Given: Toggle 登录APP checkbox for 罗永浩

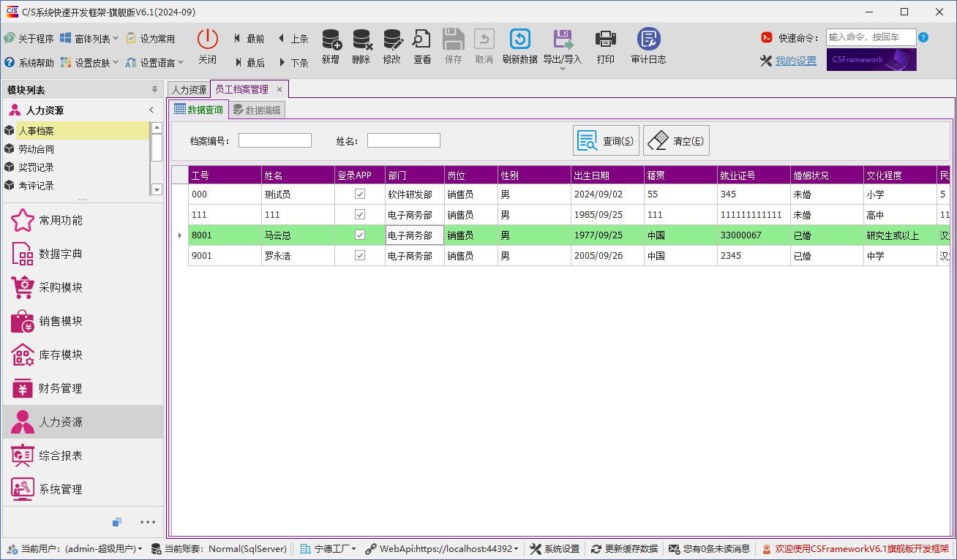Looking at the screenshot, I should coord(360,256).
